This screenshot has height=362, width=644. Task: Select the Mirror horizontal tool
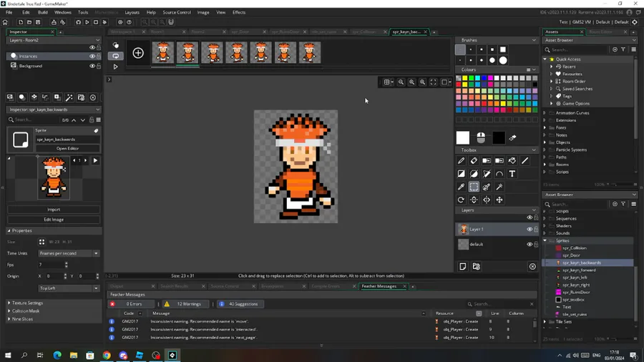487,200
